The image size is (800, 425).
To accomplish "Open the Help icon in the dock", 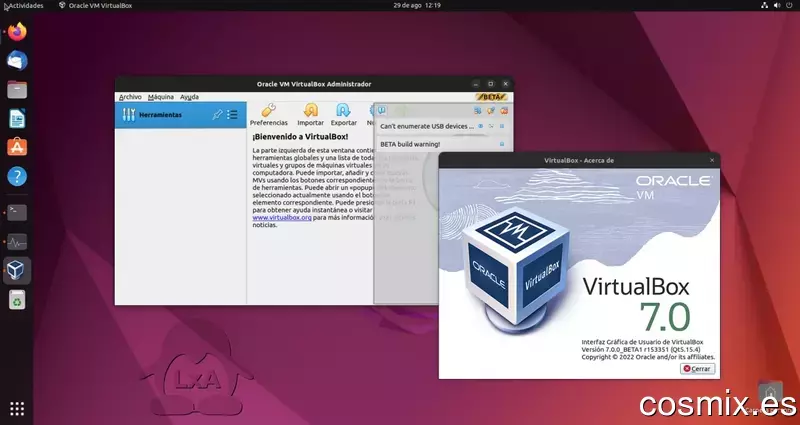I will pyautogui.click(x=17, y=177).
